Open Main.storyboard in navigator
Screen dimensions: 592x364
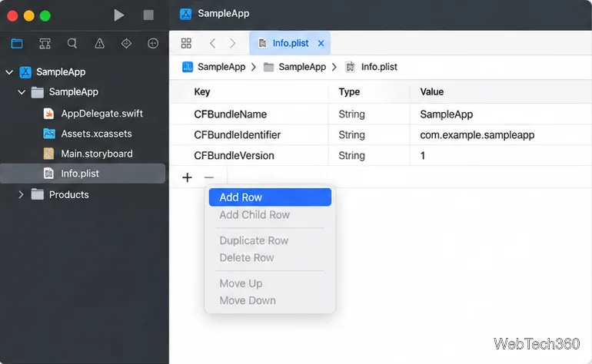[x=97, y=154]
